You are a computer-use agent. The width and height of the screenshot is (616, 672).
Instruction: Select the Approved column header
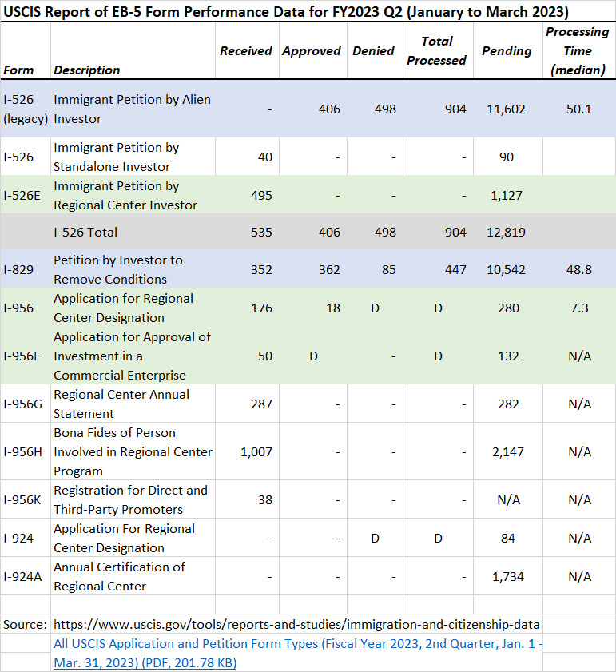(311, 50)
